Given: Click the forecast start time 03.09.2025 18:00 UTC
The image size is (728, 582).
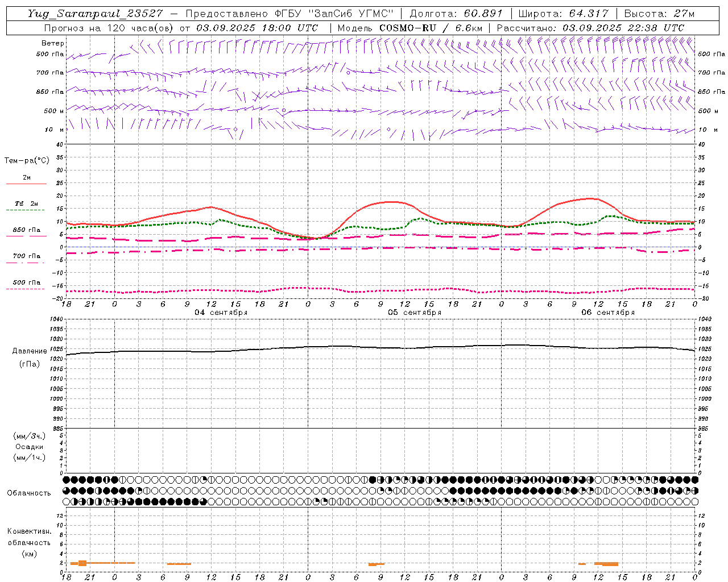Looking at the screenshot, I should point(257,28).
